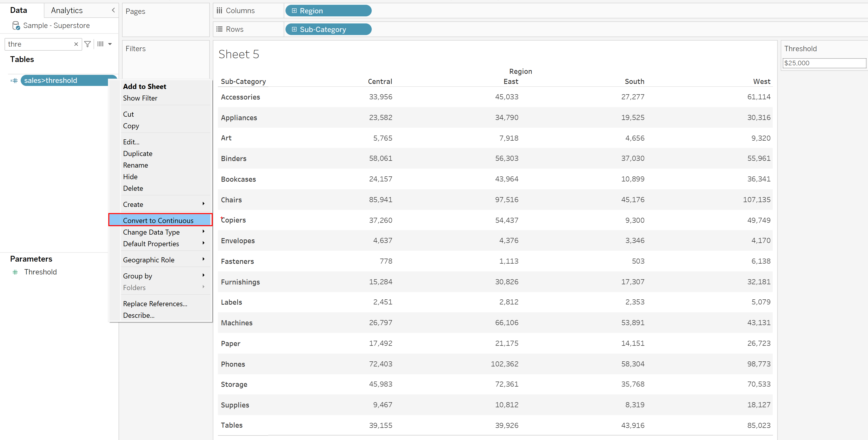Click the Sample - Superstore data source icon

(16, 26)
